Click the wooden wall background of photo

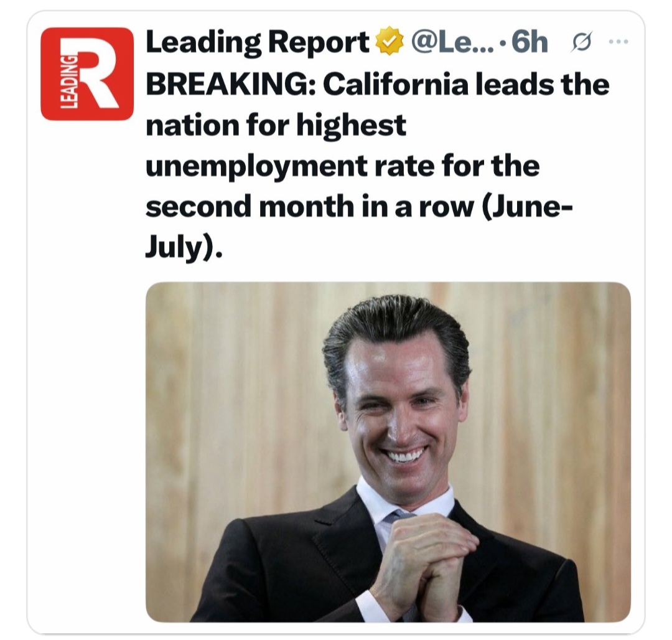(231, 386)
